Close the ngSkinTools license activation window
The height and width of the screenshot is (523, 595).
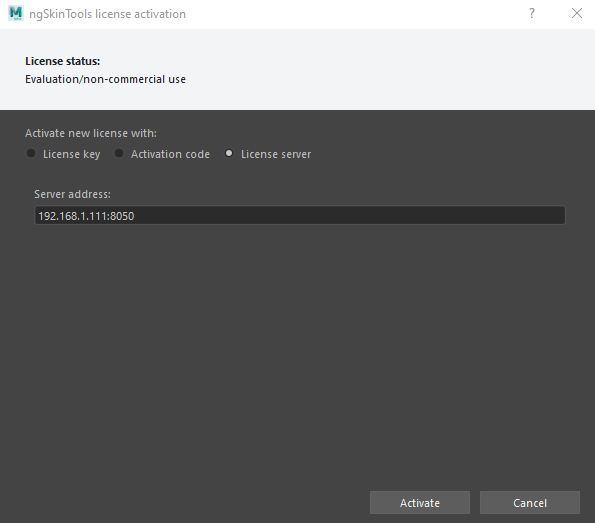pyautogui.click(x=577, y=14)
